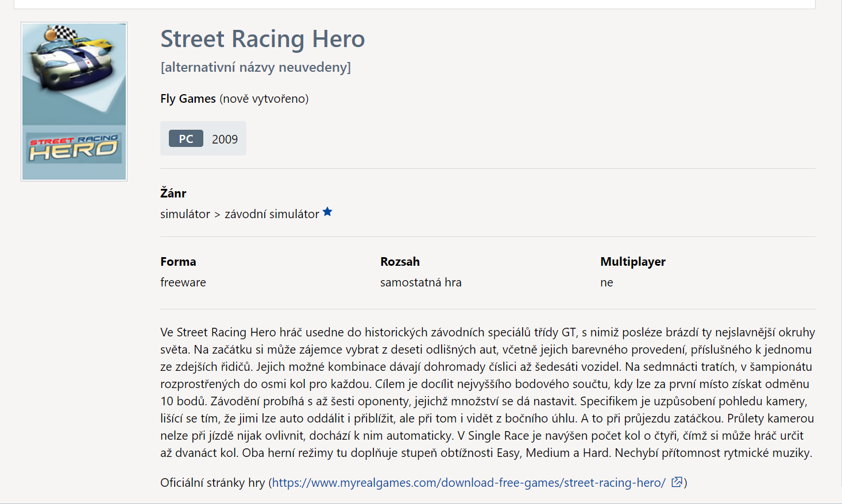
Task: Select the simulátor genre text
Action: coord(185,214)
